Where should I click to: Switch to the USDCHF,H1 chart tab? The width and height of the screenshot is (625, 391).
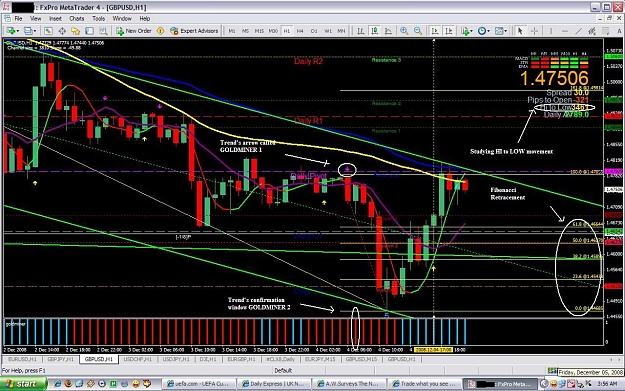[138, 359]
